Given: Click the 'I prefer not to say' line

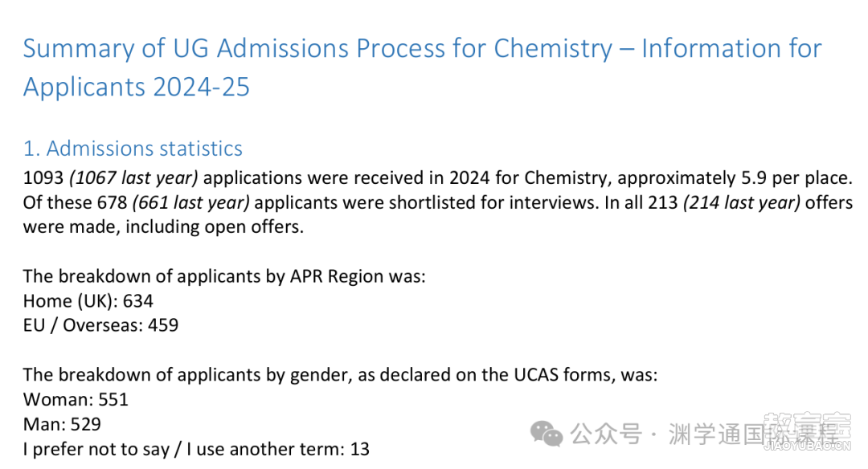Looking at the screenshot, I should click(196, 449).
